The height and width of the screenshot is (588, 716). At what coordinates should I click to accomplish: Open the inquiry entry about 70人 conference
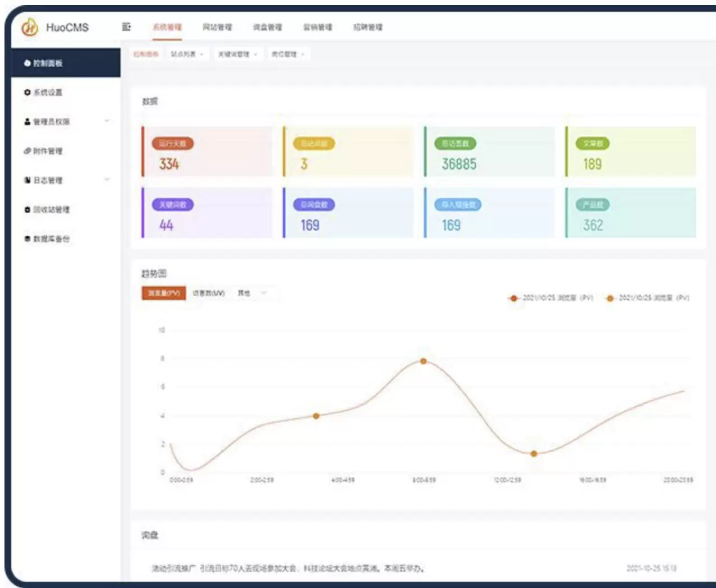coord(288,568)
